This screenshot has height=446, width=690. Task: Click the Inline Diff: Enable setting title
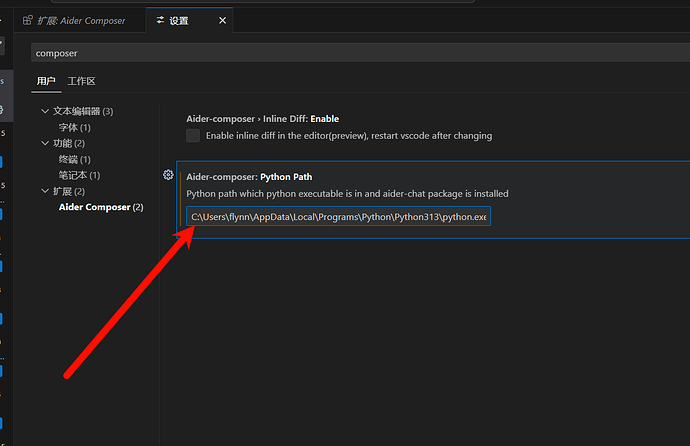(263, 119)
